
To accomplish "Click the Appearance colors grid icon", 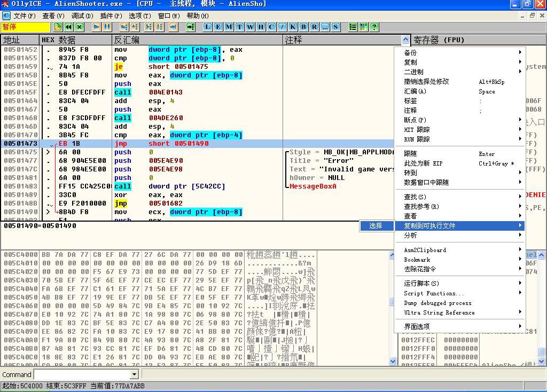I will (363, 27).
